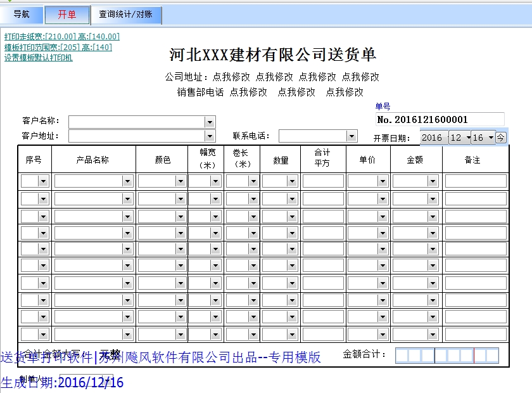
Task: Click inside the 客户地址 input box
Action: [x=137, y=136]
